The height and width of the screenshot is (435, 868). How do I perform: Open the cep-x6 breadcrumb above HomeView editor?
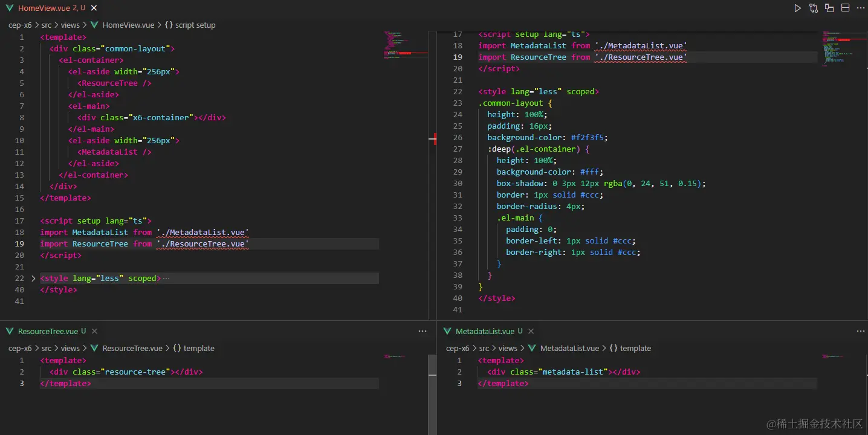point(20,25)
